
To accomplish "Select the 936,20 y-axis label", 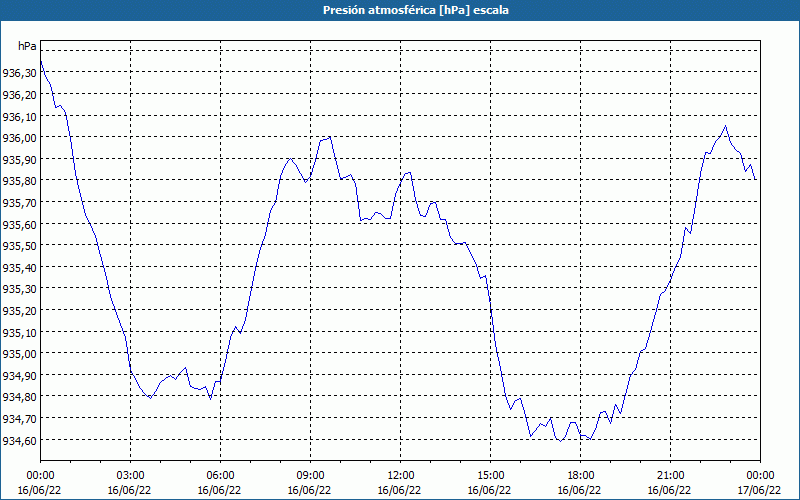I will tap(19, 95).
